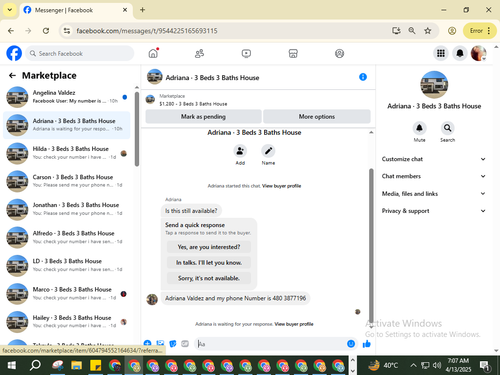Image resolution: width=500 pixels, height=375 pixels.
Task: Open Chrome Error menu button
Action: tap(480, 31)
